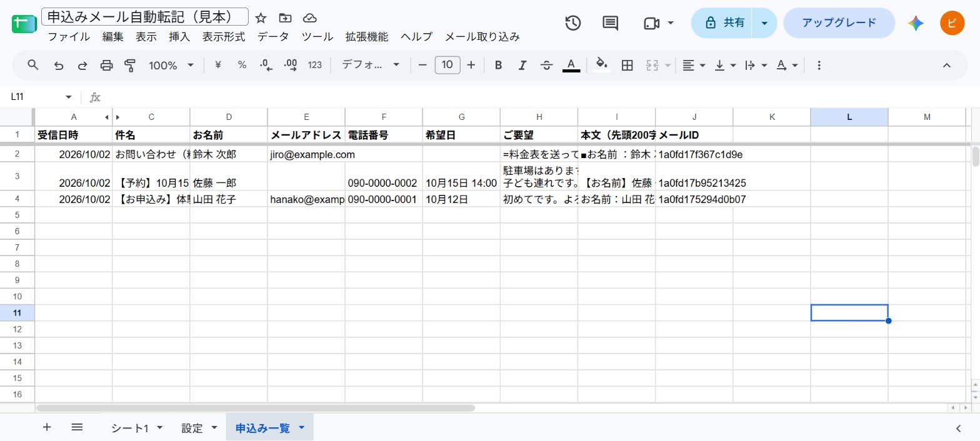The image size is (980, 441).
Task: Open the borders tool
Action: (x=627, y=65)
